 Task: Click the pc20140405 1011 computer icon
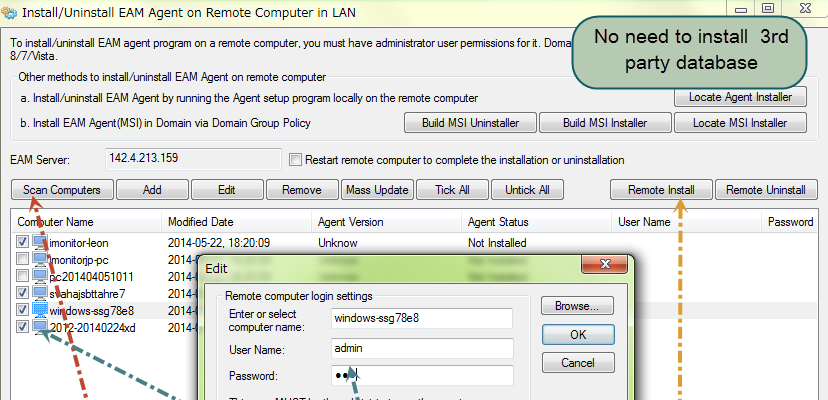tap(41, 277)
